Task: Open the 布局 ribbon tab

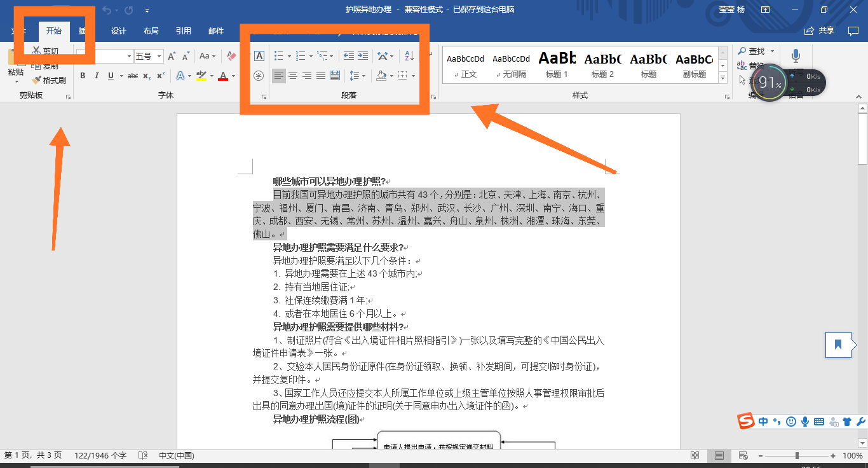Action: click(x=151, y=31)
